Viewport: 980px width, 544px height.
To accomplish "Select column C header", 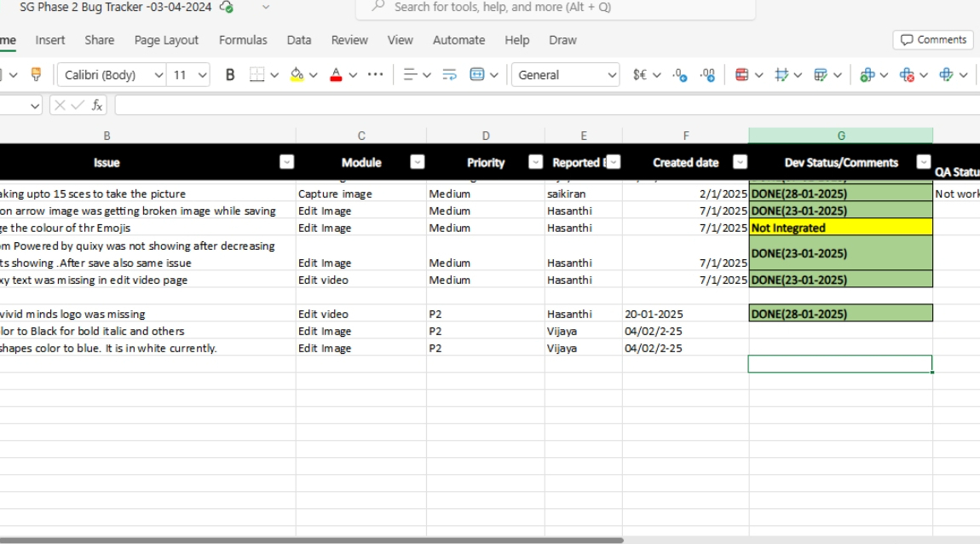I will tap(361, 136).
